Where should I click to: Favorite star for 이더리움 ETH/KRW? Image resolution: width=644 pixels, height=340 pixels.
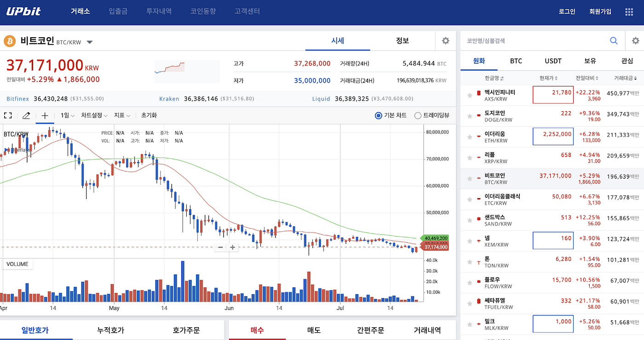(470, 137)
